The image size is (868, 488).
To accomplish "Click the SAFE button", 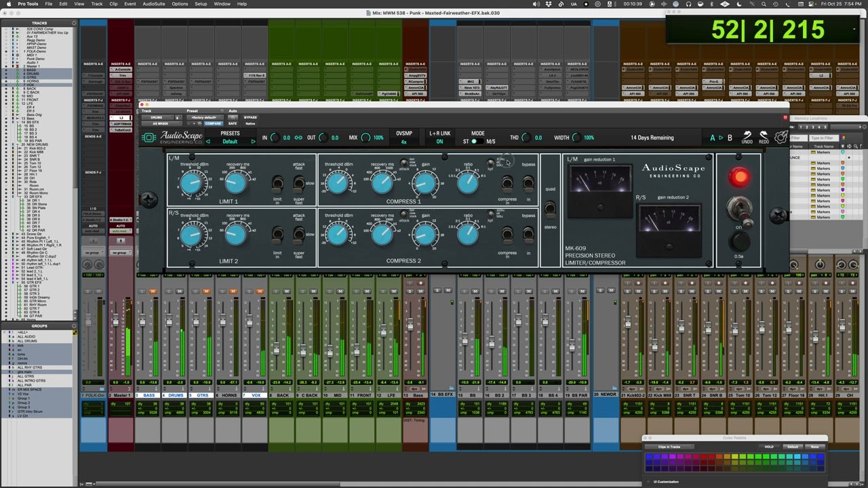I will (233, 123).
